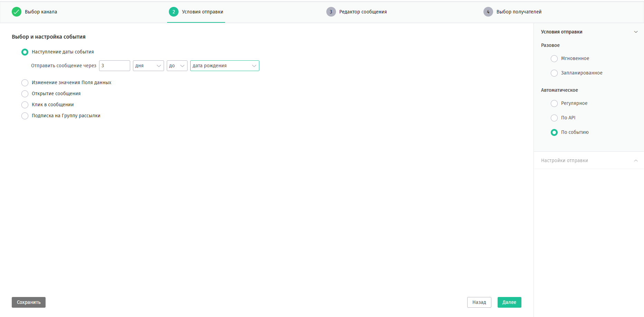Go to Редактор сообщения step
Screen dimensions: 644x317
363,12
